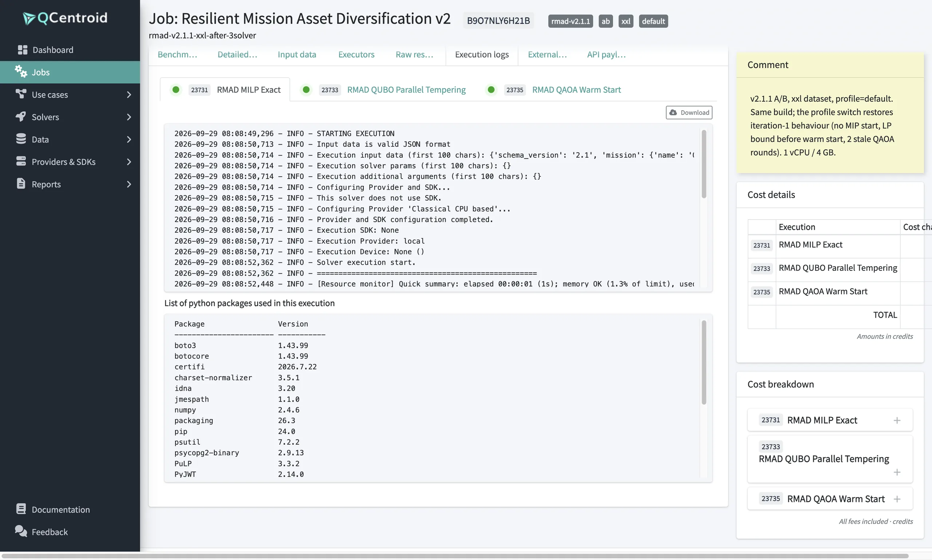Click green status dot for QAOA Warm Start
This screenshot has height=560, width=932.
[491, 90]
